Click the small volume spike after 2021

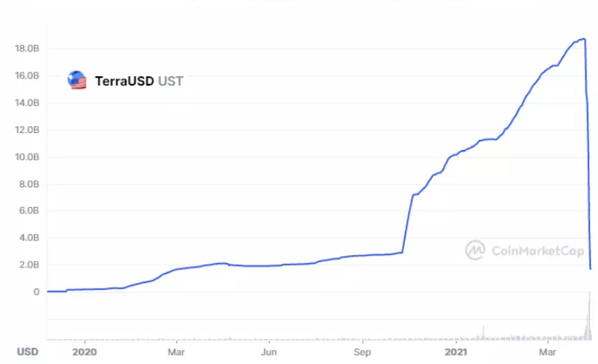[x=484, y=332]
